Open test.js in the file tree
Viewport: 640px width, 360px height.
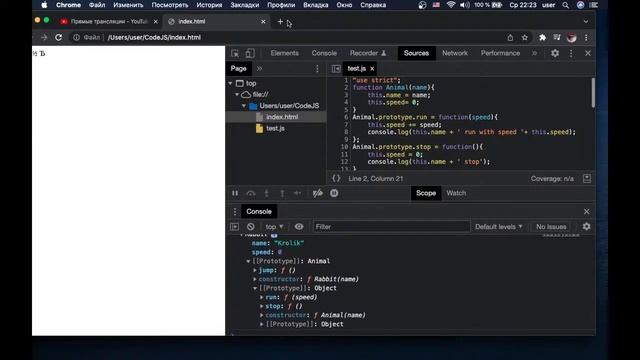[276, 128]
